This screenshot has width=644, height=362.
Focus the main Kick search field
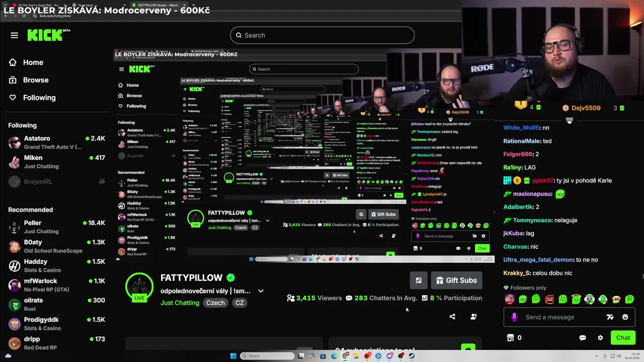pyautogui.click(x=323, y=35)
